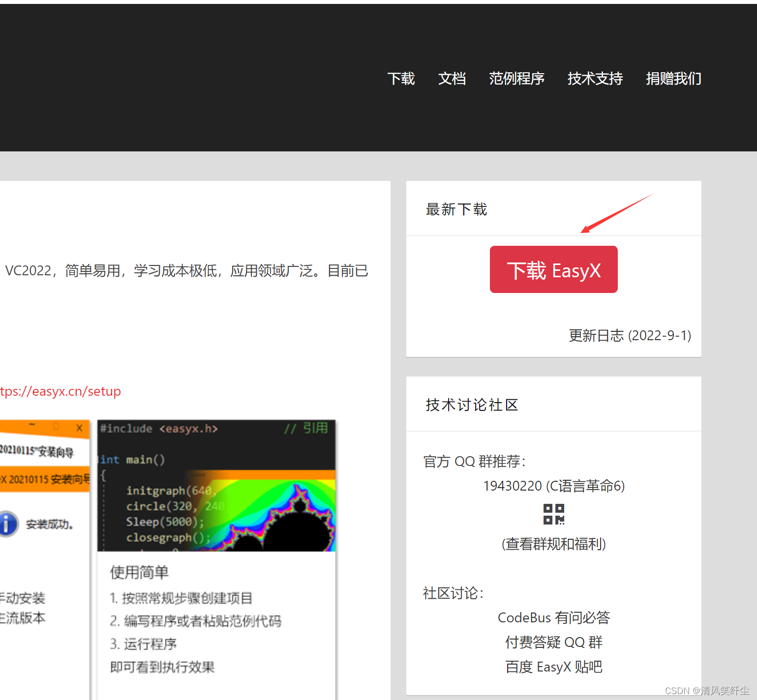
Task: Click the code sample Mandelbrot thumbnail image
Action: pyautogui.click(x=216, y=485)
